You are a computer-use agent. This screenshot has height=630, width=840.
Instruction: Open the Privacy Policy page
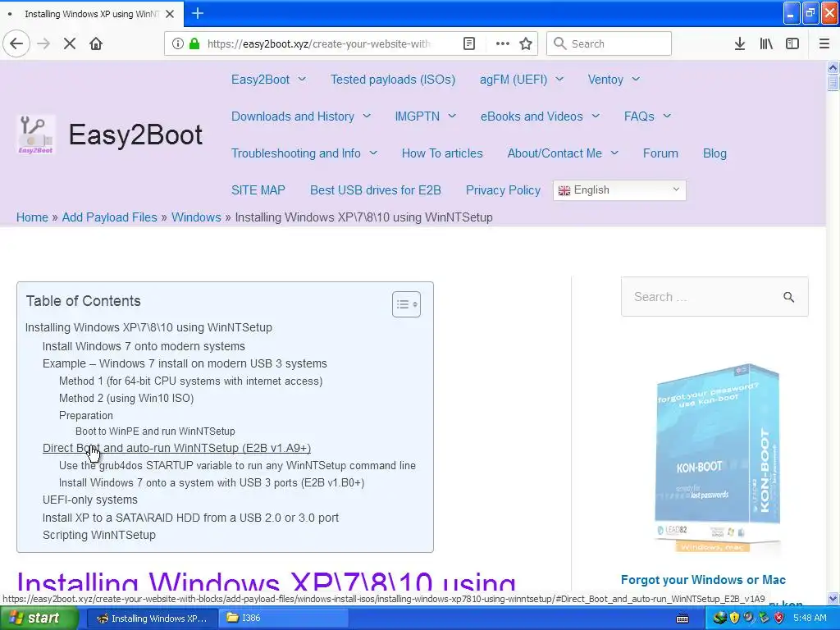[x=503, y=190]
